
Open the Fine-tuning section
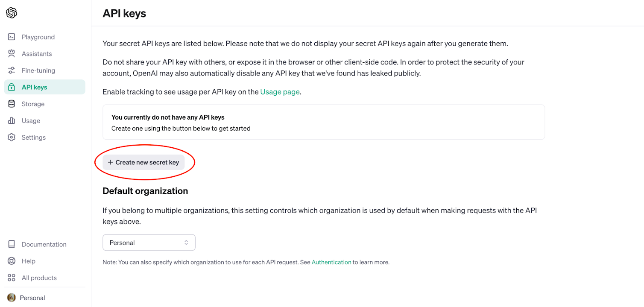12,70
